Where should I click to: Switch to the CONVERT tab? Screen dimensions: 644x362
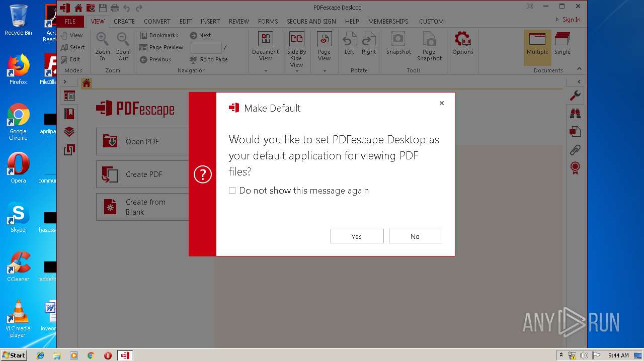(x=157, y=21)
